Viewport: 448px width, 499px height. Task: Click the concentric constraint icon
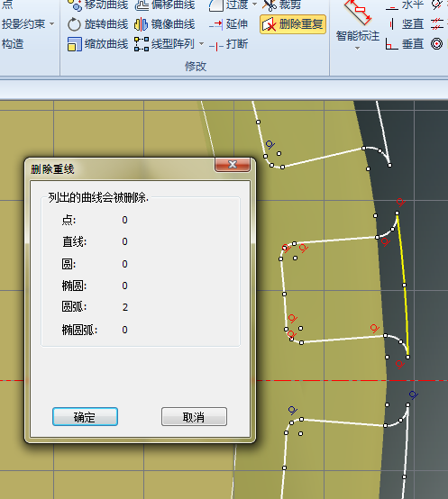pyautogui.click(x=436, y=44)
